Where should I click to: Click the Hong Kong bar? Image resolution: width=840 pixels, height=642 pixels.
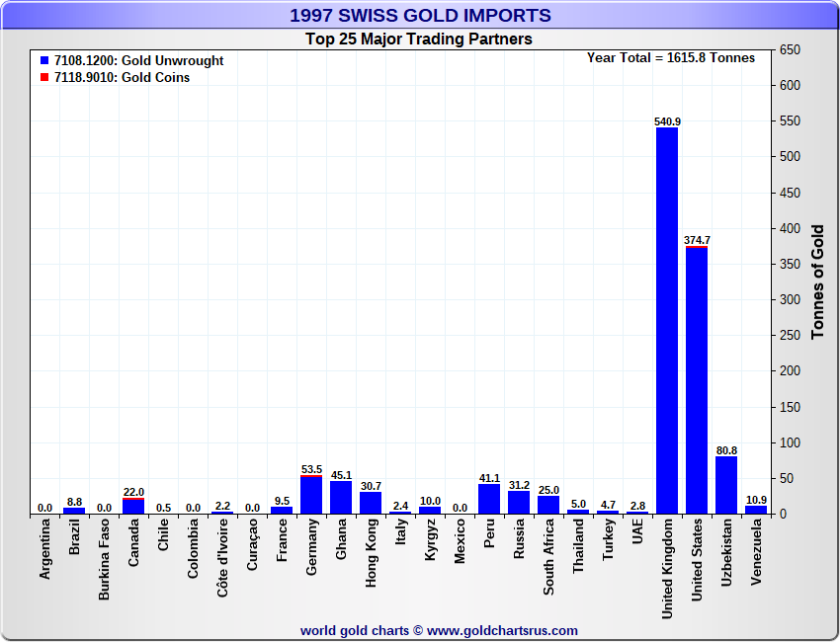[x=371, y=503]
